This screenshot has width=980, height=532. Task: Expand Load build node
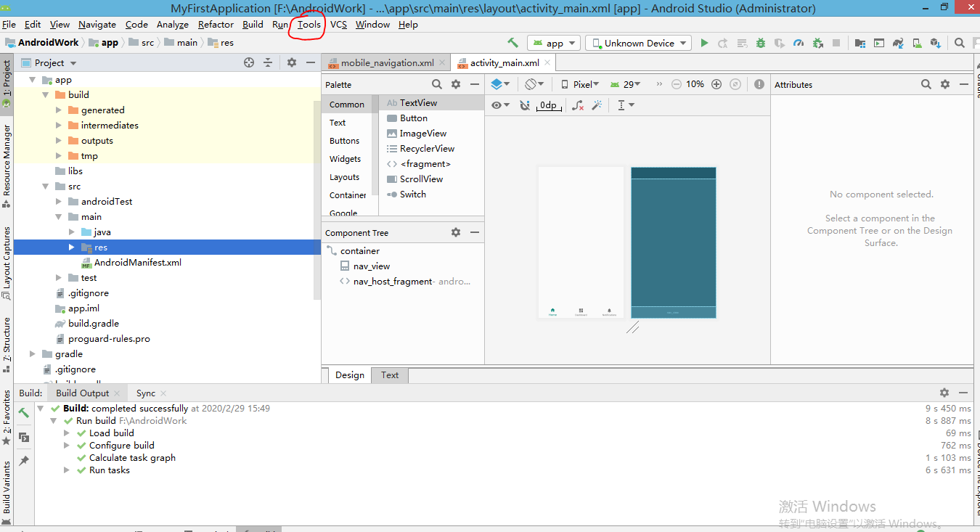coord(66,433)
